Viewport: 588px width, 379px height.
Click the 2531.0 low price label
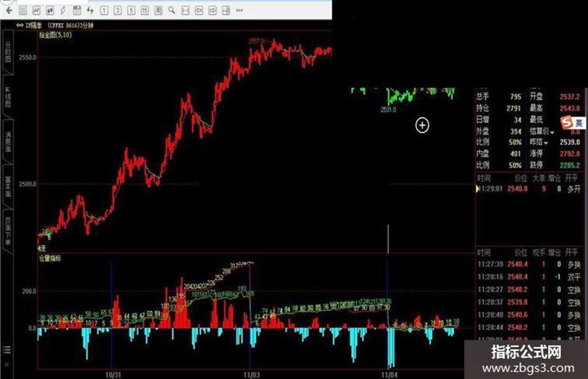coord(388,110)
